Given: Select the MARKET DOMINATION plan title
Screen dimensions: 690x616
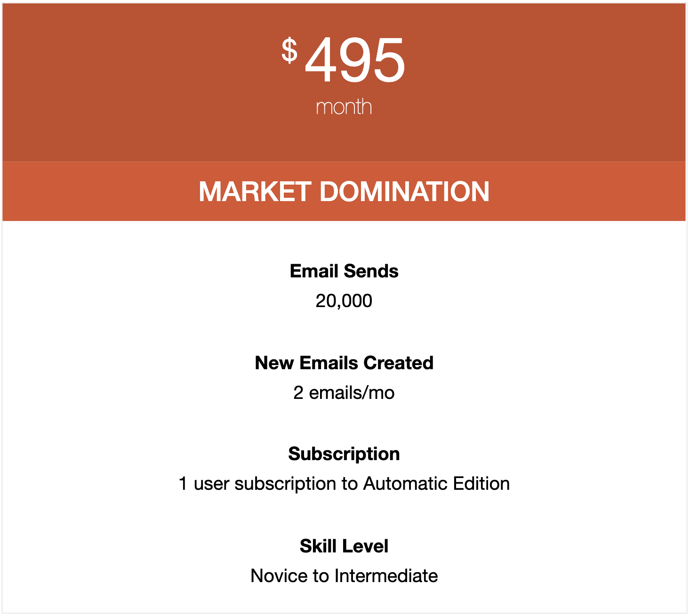Looking at the screenshot, I should point(344,191).
